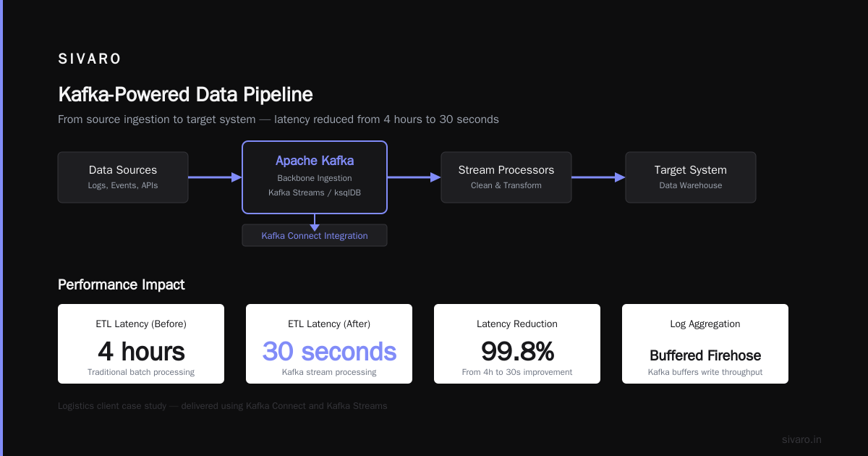The image size is (868, 456).
Task: Click the Logistics client case study footnote
Action: tap(223, 406)
